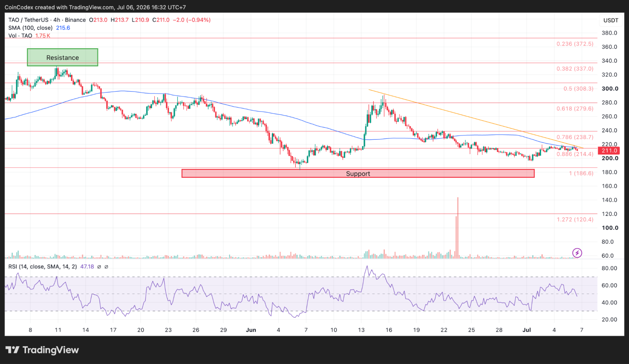Click the RSI value 47.18
Image resolution: width=629 pixels, height=364 pixels.
click(87, 267)
